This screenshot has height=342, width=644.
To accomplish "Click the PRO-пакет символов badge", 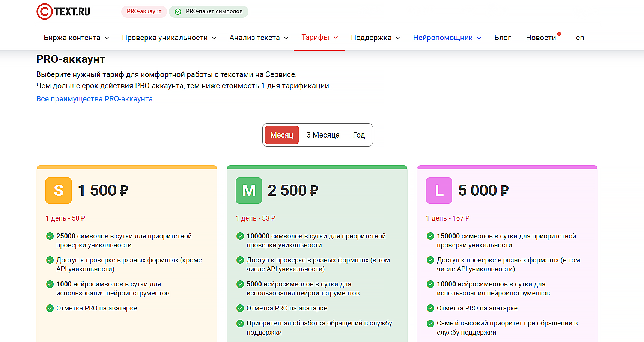I will tap(209, 11).
